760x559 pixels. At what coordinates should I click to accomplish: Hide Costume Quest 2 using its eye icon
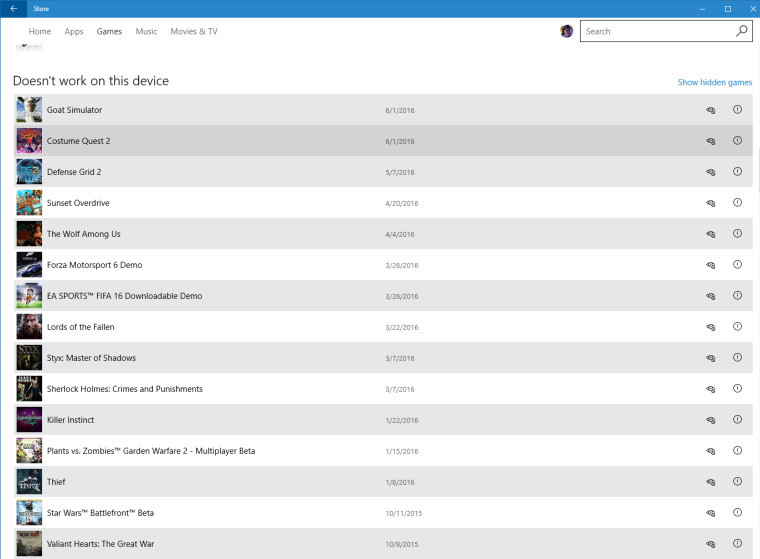(711, 141)
